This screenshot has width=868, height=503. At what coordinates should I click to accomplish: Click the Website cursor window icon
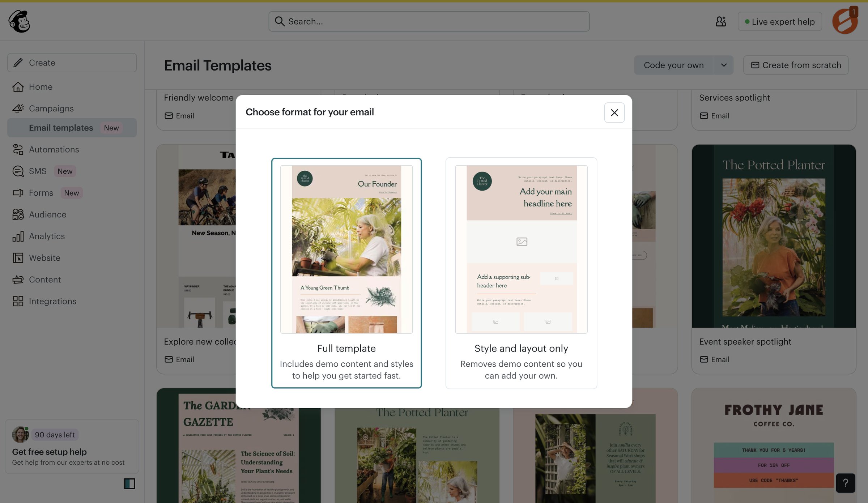point(18,258)
